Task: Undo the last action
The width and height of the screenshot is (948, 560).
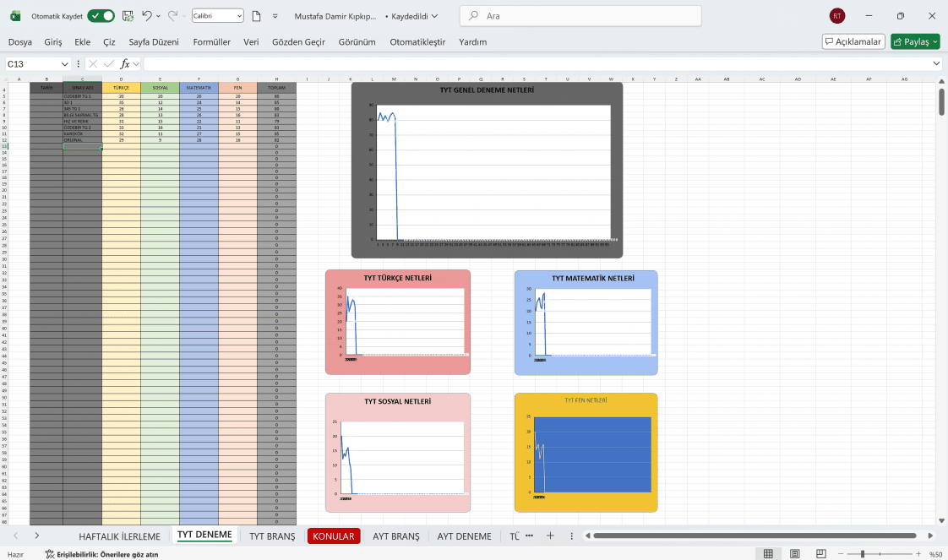Action: [x=146, y=16]
